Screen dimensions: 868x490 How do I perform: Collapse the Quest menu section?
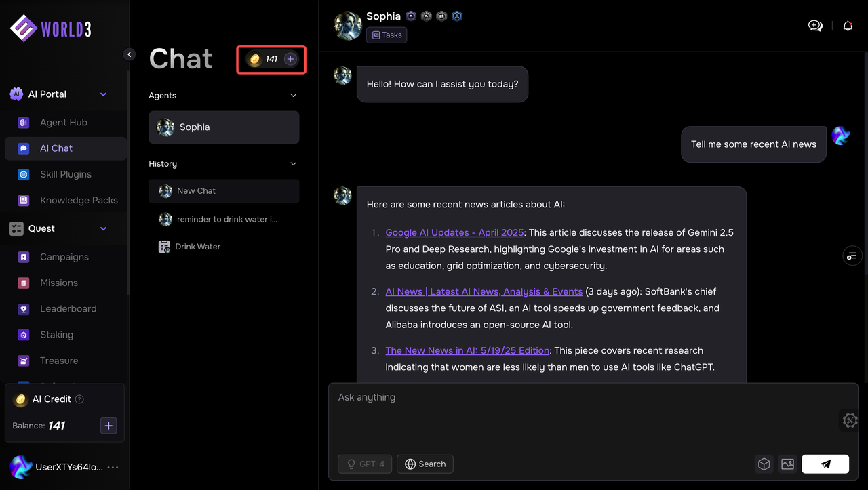tap(104, 228)
